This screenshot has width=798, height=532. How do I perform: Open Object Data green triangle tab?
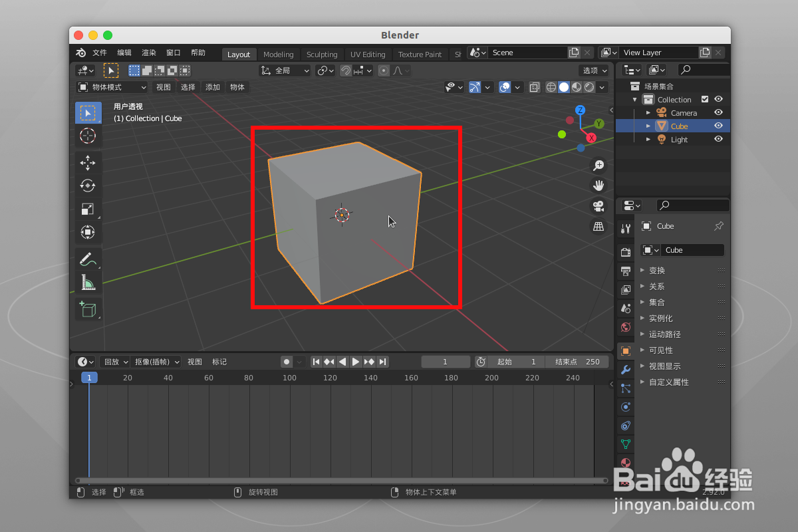coord(625,444)
